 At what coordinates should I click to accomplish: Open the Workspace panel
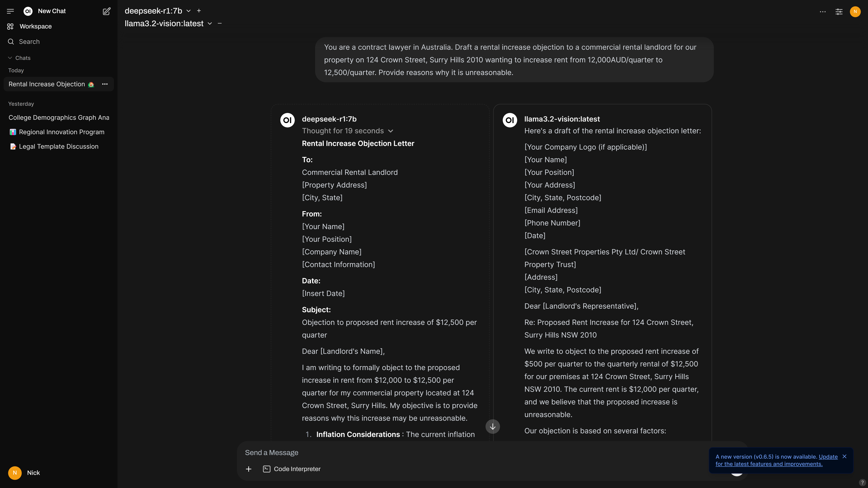pos(35,26)
